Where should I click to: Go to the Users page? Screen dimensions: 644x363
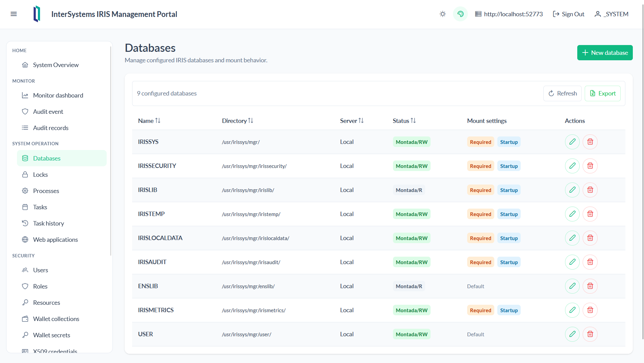(62, 270)
